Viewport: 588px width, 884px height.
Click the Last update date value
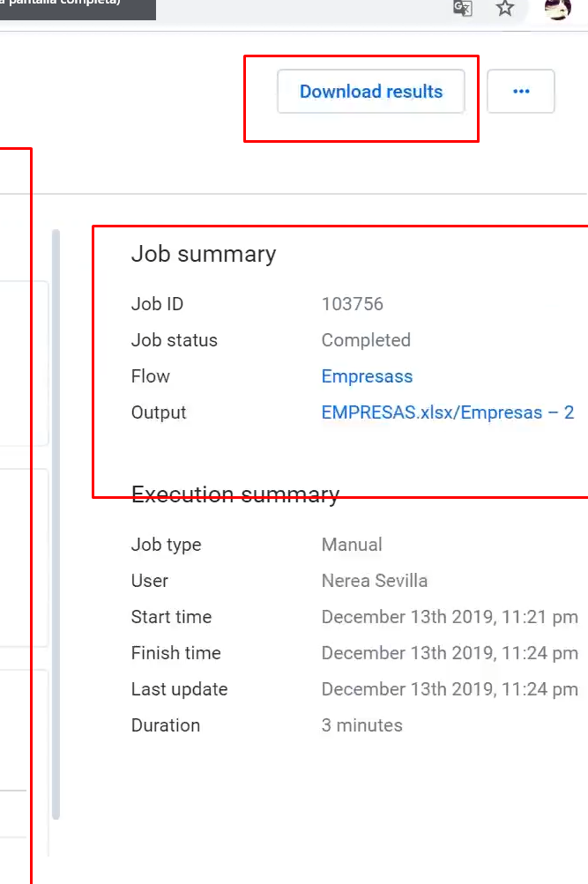click(450, 689)
